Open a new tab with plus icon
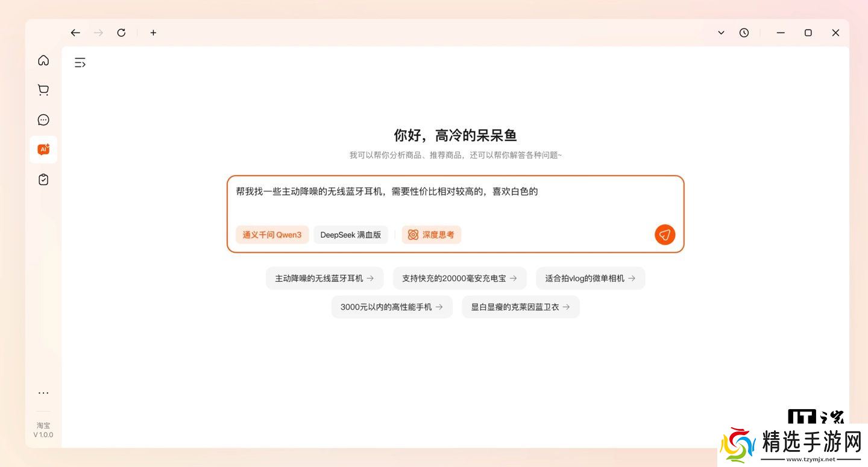Screen dimensions: 868x467 [x=153, y=33]
